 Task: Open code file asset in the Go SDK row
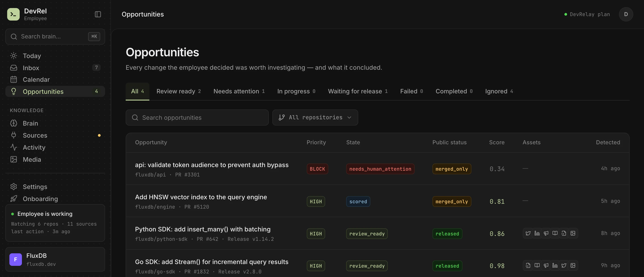pyautogui.click(x=528, y=266)
